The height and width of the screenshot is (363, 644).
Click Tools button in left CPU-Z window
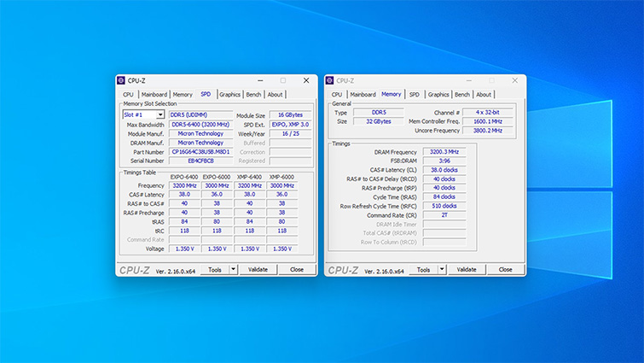(x=215, y=270)
